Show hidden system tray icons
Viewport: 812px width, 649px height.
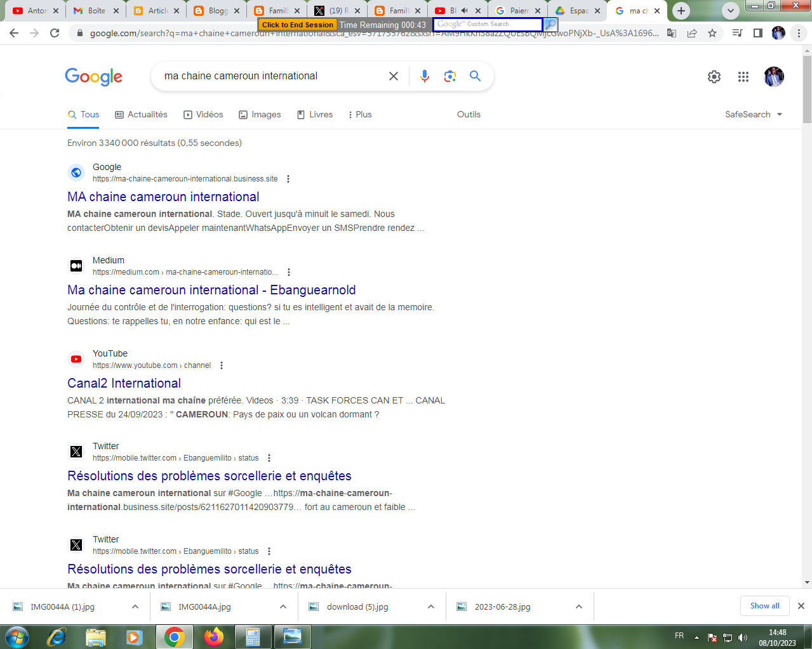696,638
